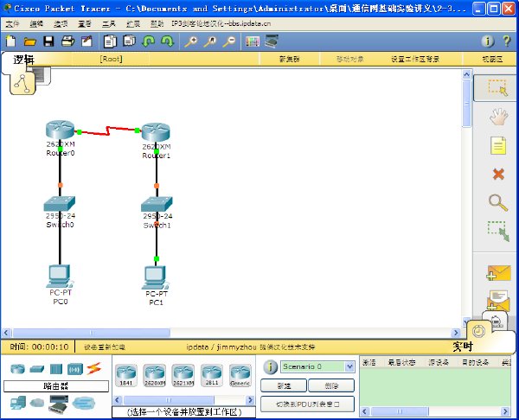Choose the Resize Shape tool
Screen dimensions: 519x420
click(498, 231)
